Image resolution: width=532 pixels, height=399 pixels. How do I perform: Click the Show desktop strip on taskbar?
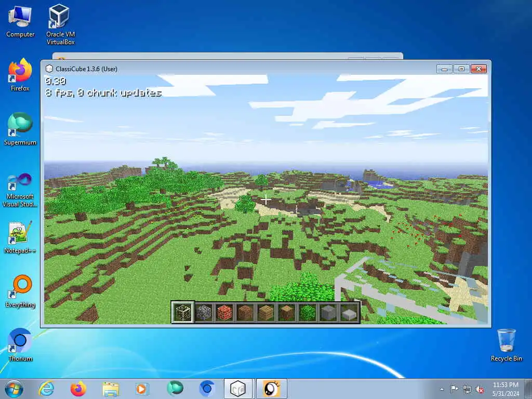(x=528, y=389)
